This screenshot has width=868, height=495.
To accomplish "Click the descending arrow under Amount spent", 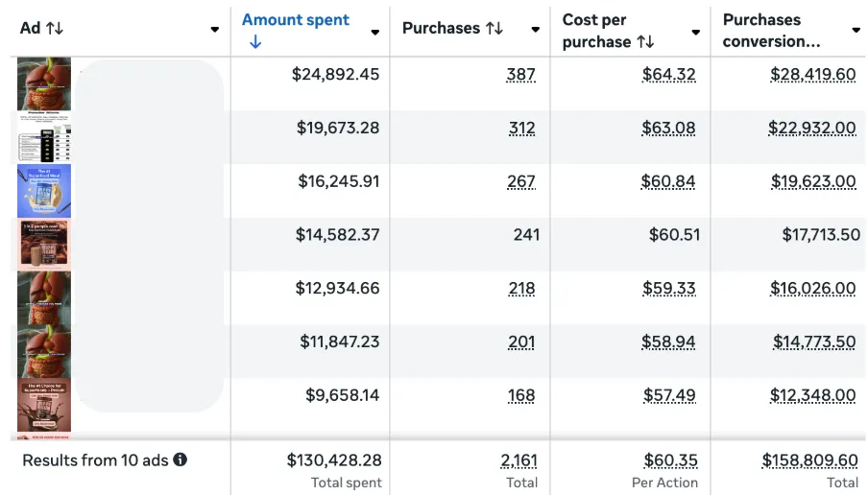I will point(254,42).
